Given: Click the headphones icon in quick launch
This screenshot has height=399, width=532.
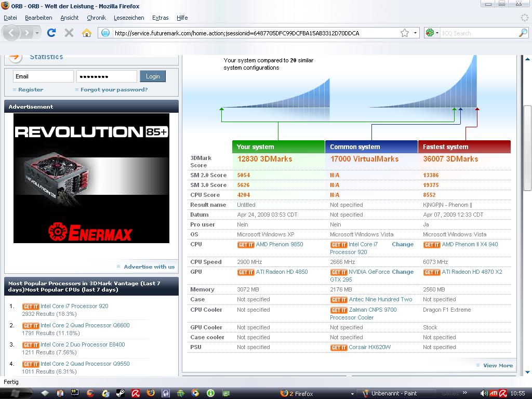Looking at the screenshot, I should click(x=166, y=393).
